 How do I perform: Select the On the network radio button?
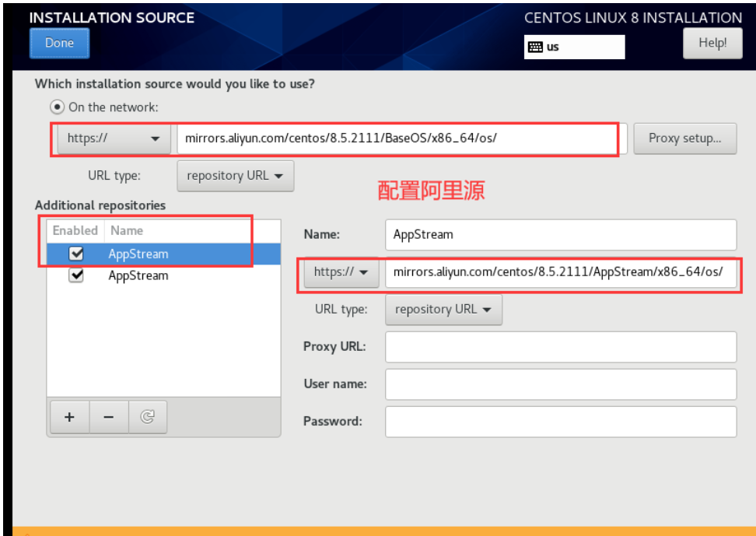pos(58,107)
